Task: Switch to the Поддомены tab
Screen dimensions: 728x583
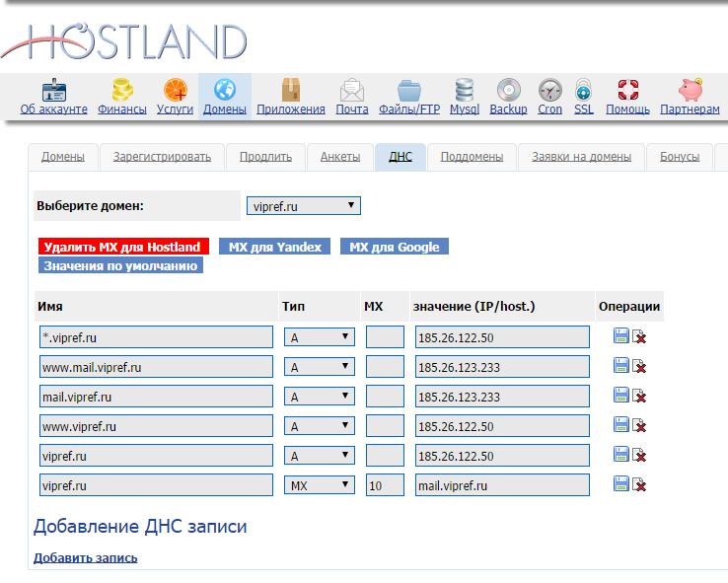Action: coord(472,157)
